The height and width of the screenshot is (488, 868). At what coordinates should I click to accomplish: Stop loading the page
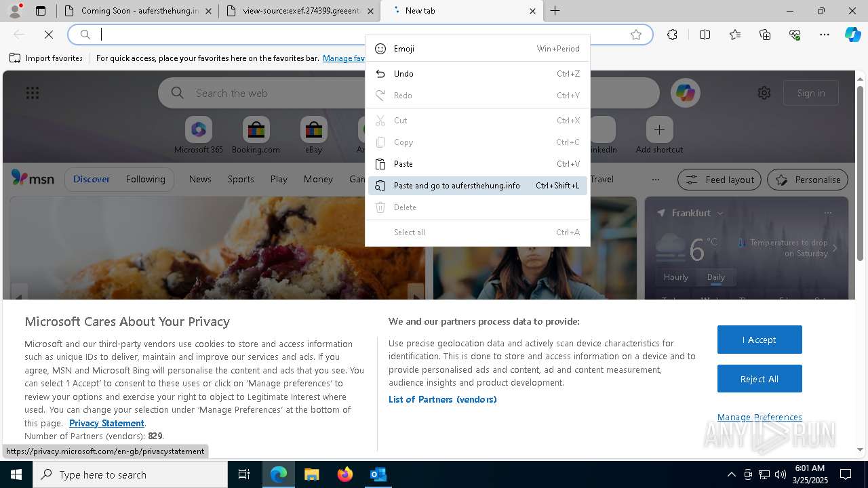[49, 35]
